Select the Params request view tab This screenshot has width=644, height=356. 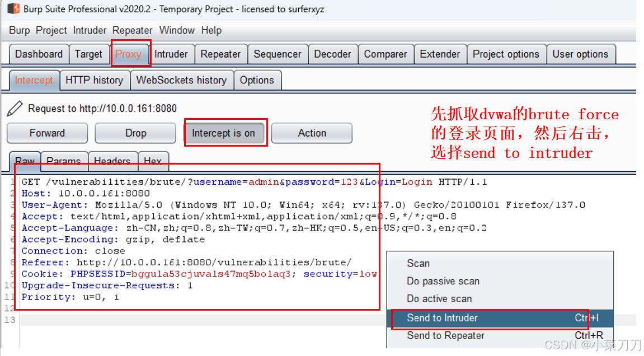click(64, 161)
